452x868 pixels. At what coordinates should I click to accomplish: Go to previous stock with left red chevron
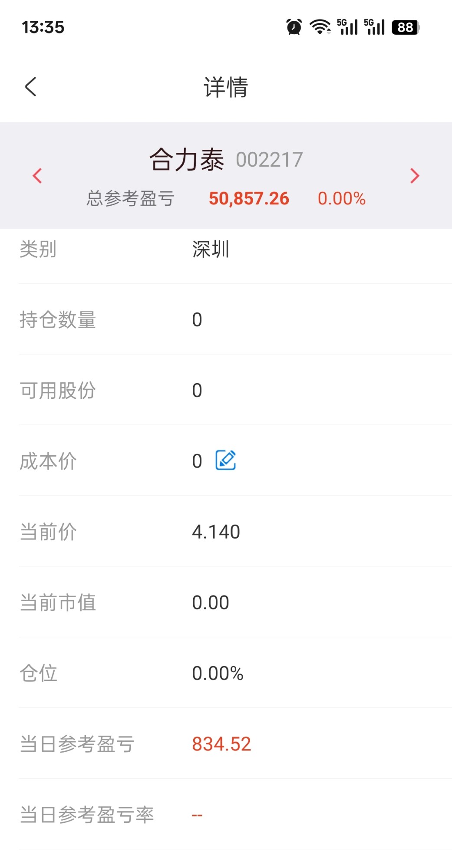click(x=37, y=176)
